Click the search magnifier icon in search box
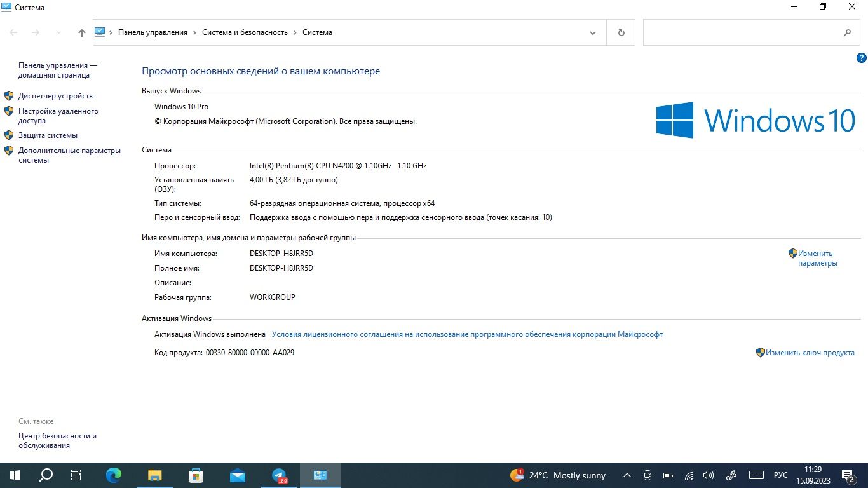 coord(847,32)
